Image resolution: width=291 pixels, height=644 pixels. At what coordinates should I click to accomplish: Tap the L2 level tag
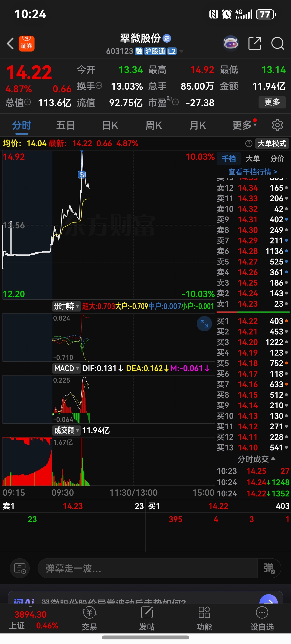172,51
